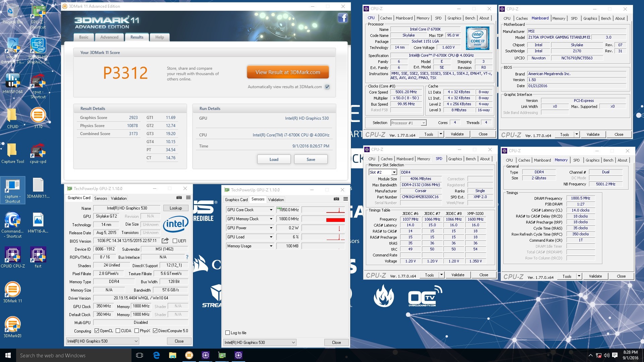Viewport: 644px width, 362px height.
Task: Toggle the PhysX checkbox in GPU-Z
Action: coord(137,331)
